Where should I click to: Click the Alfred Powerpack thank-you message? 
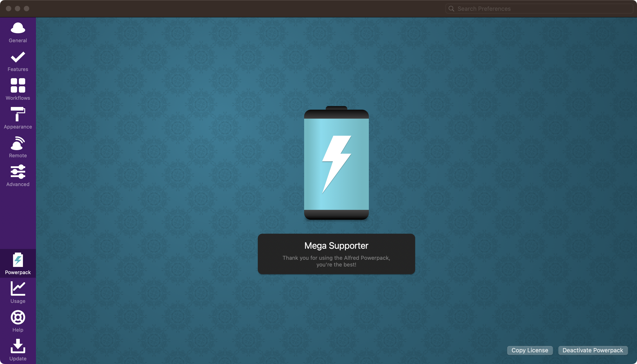pos(336,261)
